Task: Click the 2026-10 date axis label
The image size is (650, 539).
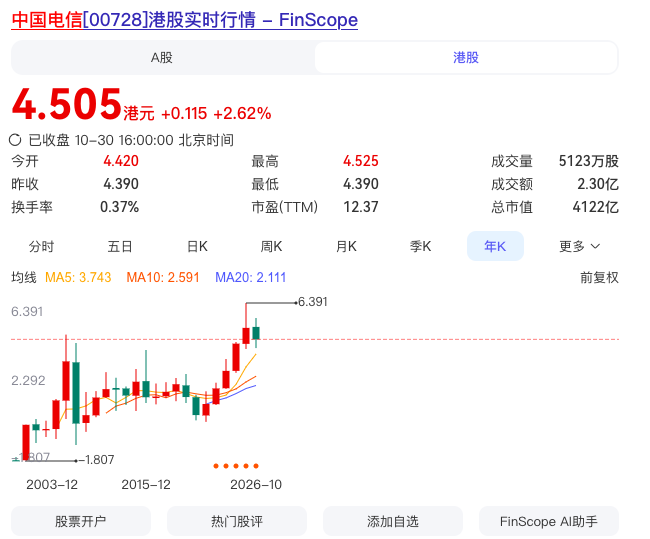Action: [256, 484]
